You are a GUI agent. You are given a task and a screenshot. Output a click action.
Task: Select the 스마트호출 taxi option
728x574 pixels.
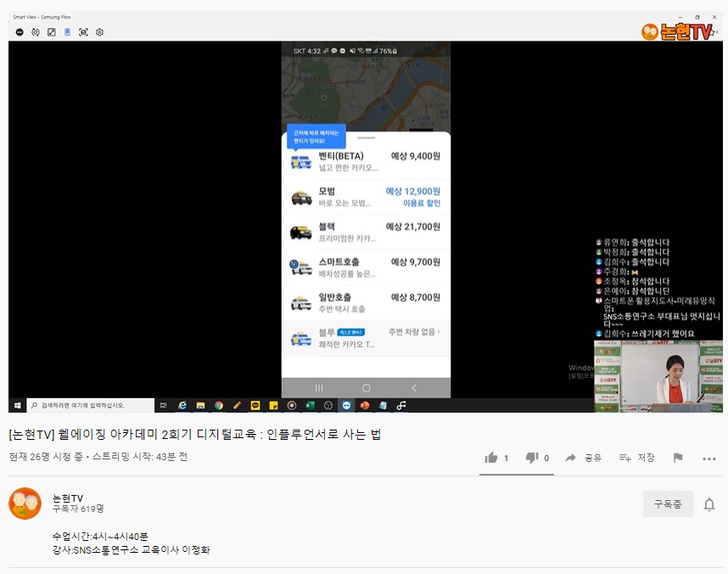[366, 267]
